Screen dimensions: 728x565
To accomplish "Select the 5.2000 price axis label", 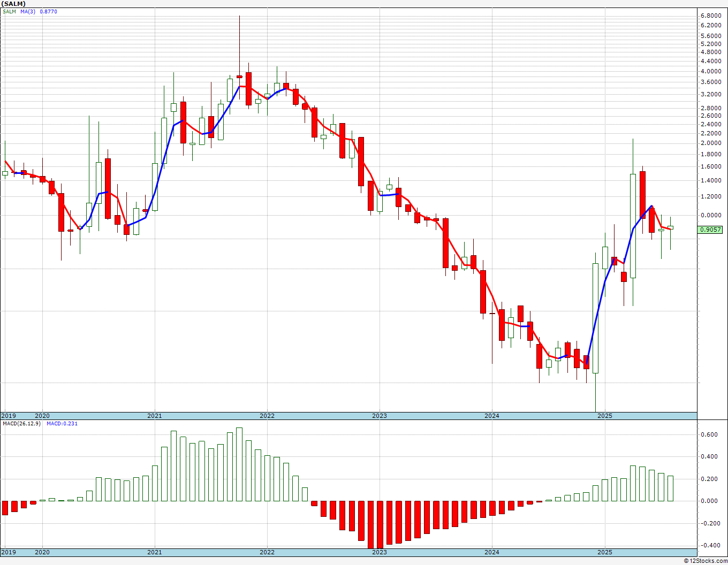I will [710, 44].
